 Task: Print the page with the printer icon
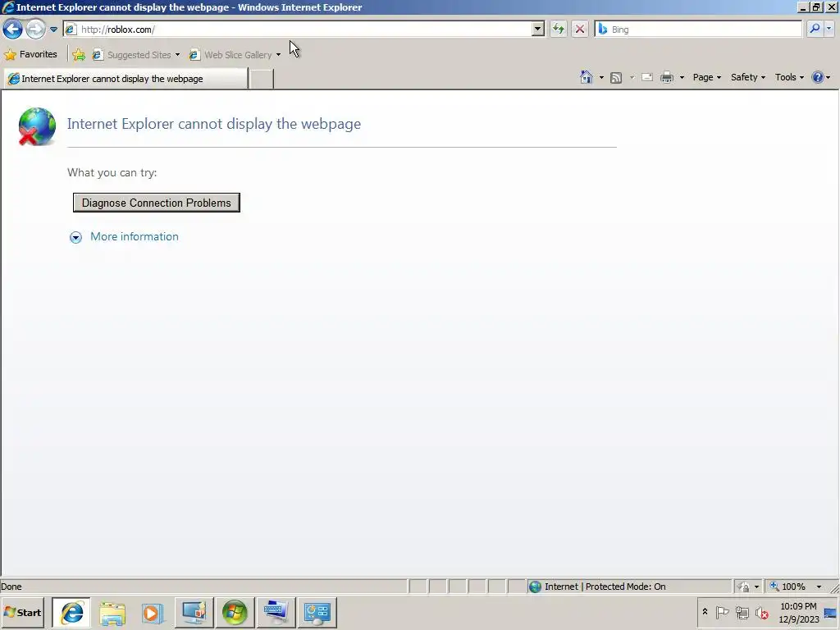(x=667, y=77)
